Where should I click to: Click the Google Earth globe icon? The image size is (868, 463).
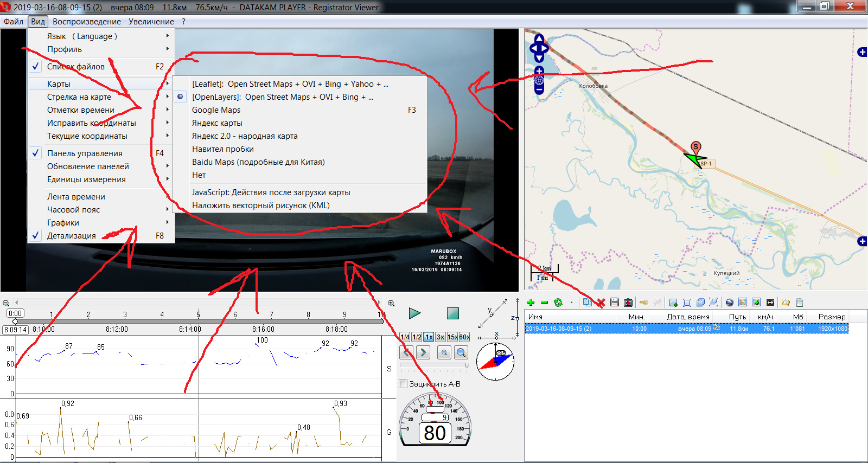730,303
